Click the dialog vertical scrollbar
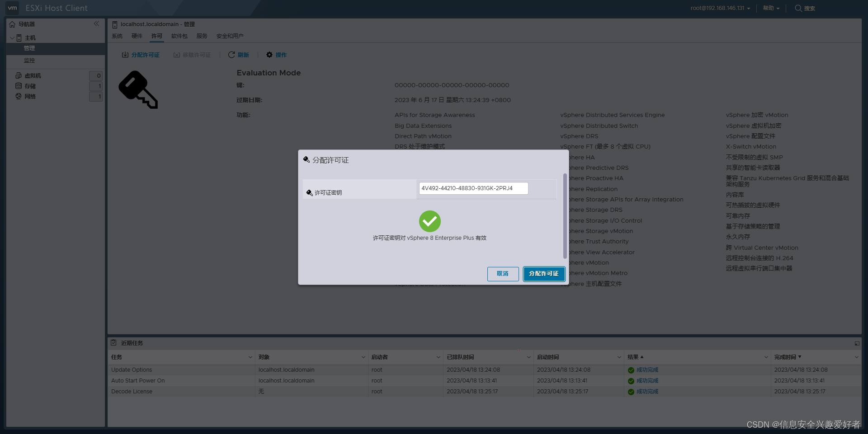Viewport: 868px width, 434px height. 565,216
